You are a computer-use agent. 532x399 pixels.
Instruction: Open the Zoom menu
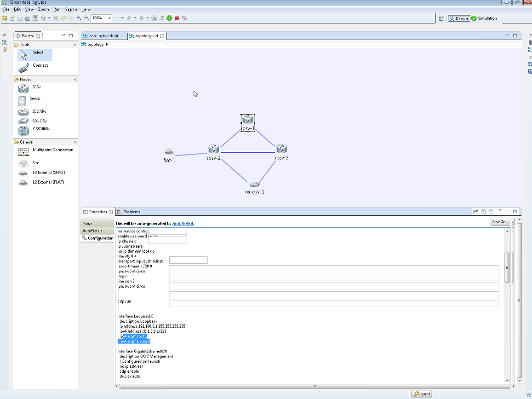tap(43, 9)
